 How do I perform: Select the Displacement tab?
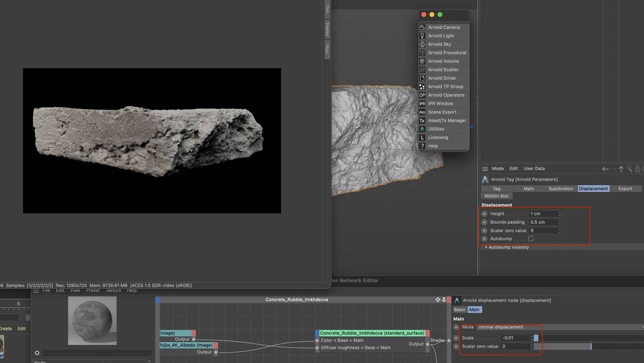pyautogui.click(x=593, y=189)
